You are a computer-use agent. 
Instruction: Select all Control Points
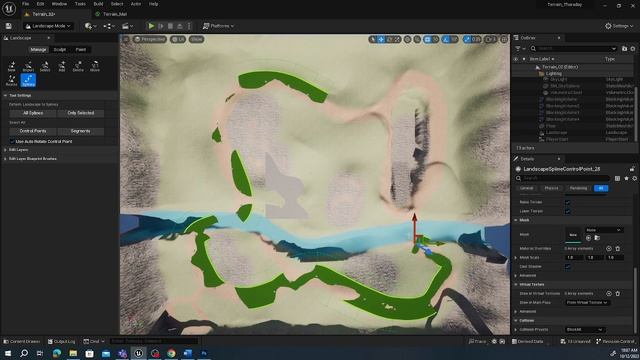tap(33, 131)
